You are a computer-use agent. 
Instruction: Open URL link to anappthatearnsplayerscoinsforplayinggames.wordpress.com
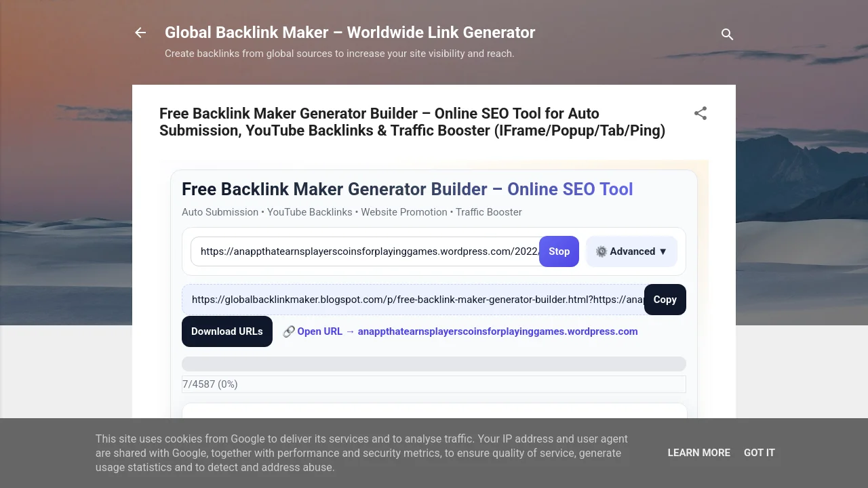[x=460, y=331]
